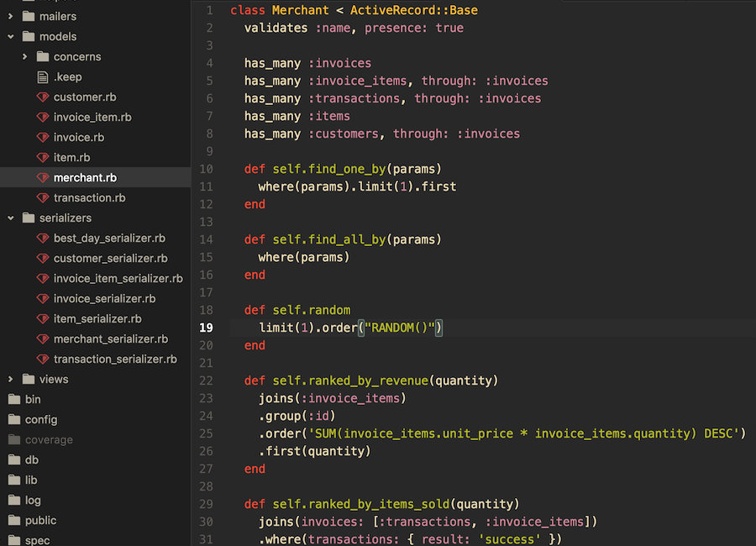The width and height of the screenshot is (756, 546).
Task: Expand the views folder chevron
Action: pos(11,379)
